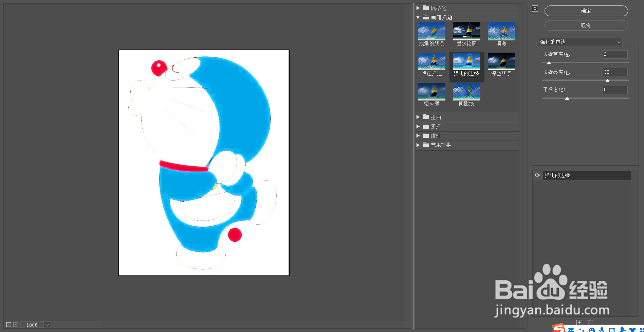Click the 100% zoom value field
The width and height of the screenshot is (644, 332).
click(32, 325)
